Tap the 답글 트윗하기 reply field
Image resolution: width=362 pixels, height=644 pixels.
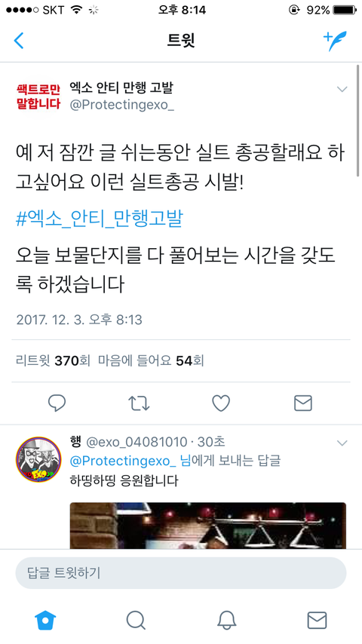[181, 572]
